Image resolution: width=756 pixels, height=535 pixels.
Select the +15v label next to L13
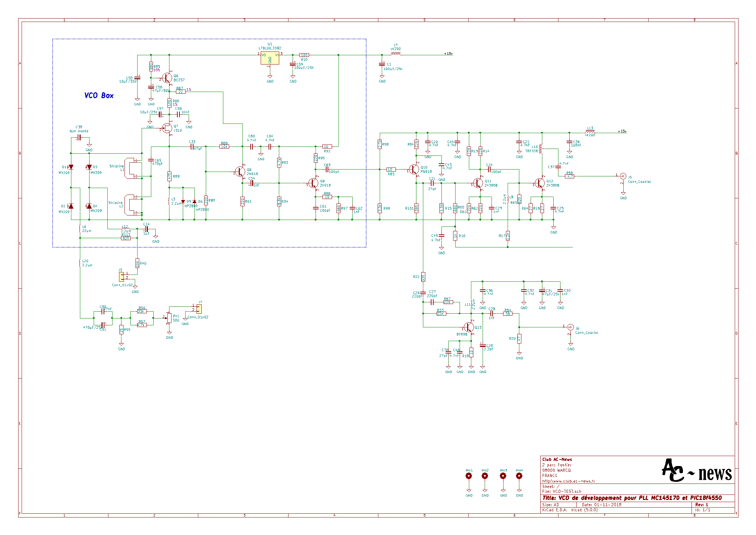pos(622,131)
